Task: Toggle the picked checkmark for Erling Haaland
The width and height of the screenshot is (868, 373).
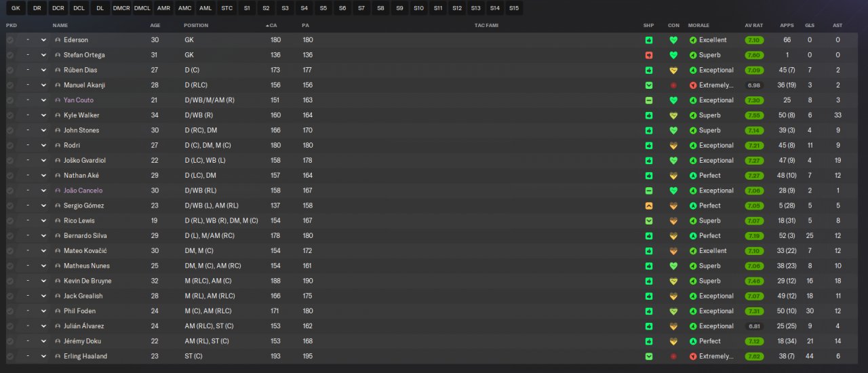Action: (9, 356)
